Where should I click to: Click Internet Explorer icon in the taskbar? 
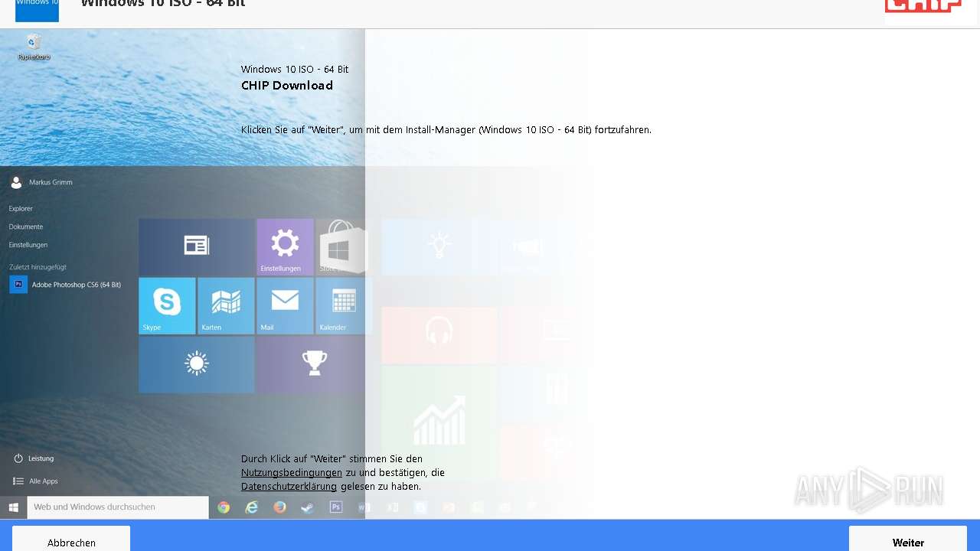252,507
